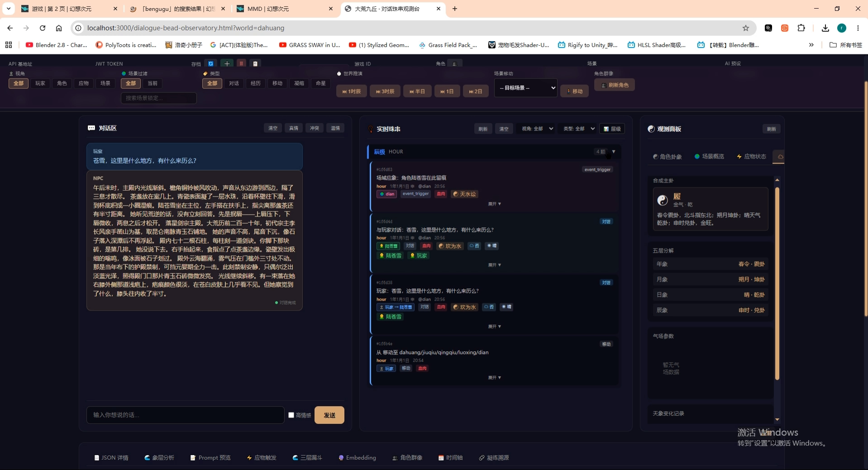Click the 搜索场景锁定 search field
868x470 pixels.
click(x=159, y=98)
